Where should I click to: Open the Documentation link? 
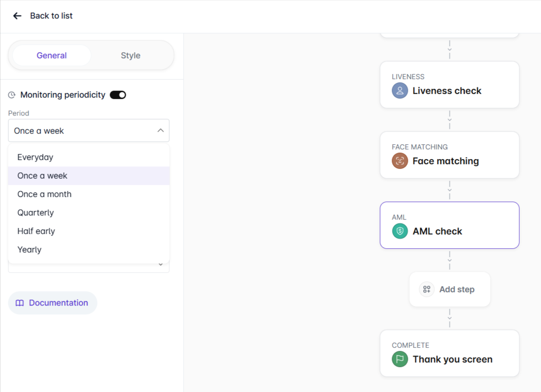tap(58, 303)
